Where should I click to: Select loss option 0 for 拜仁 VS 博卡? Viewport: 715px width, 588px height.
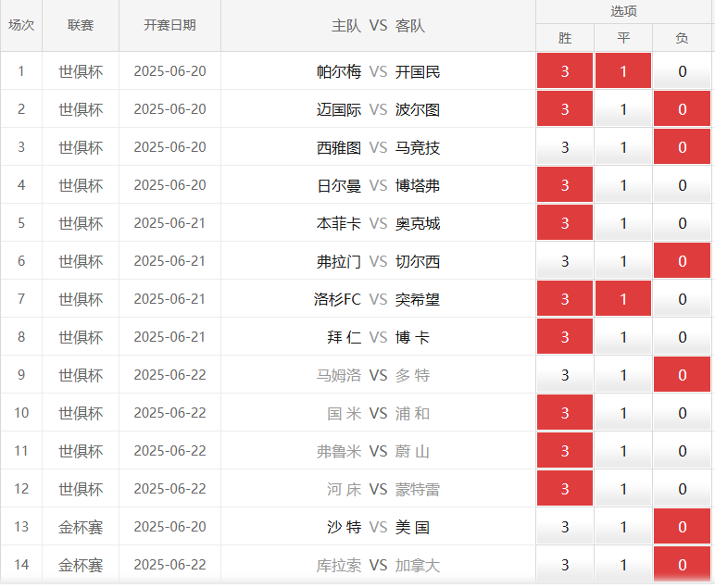[x=682, y=336]
